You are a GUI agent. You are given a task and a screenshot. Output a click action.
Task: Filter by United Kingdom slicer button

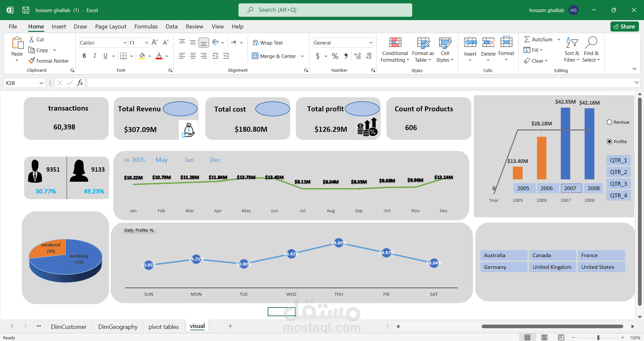click(x=552, y=267)
